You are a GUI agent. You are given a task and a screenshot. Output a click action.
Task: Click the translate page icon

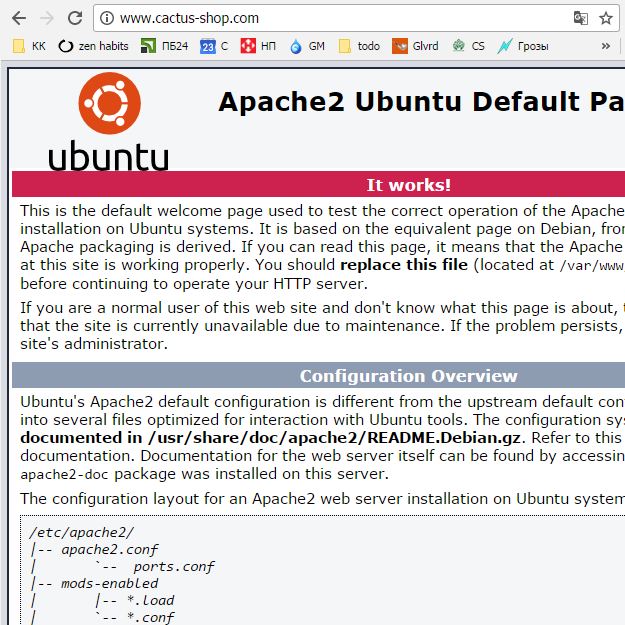point(580,18)
